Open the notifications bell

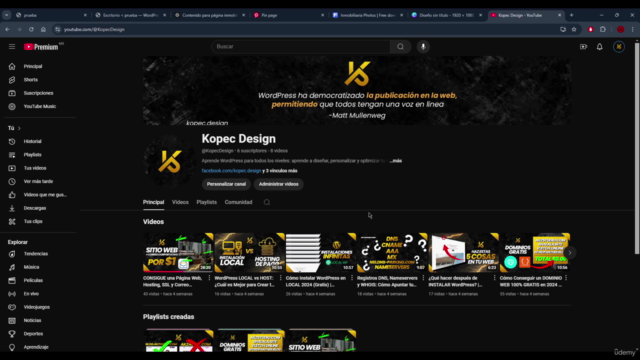pos(600,47)
